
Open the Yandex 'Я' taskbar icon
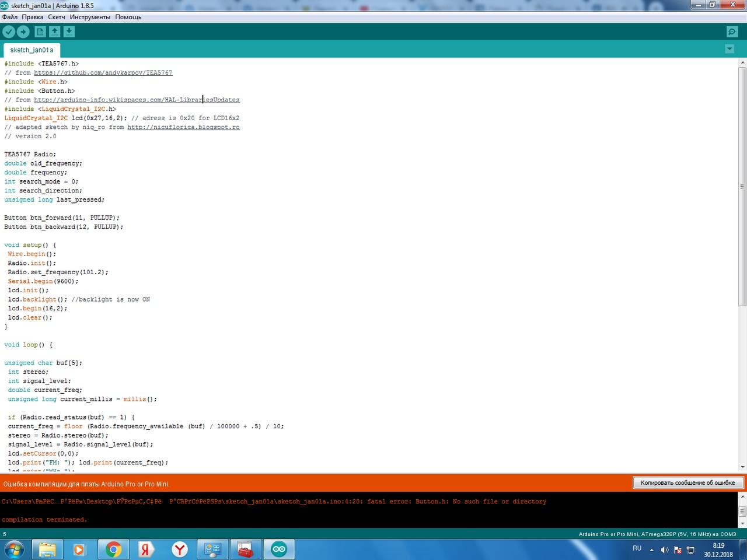[x=146, y=549]
